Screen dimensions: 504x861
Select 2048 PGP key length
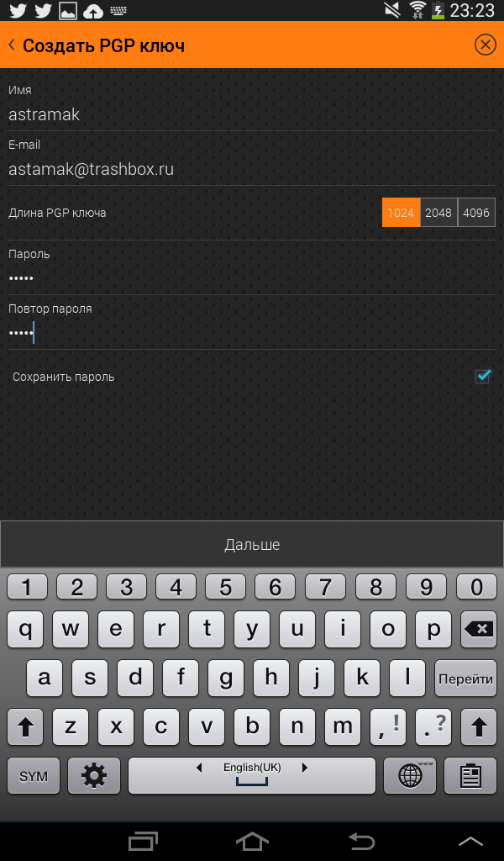click(x=438, y=213)
